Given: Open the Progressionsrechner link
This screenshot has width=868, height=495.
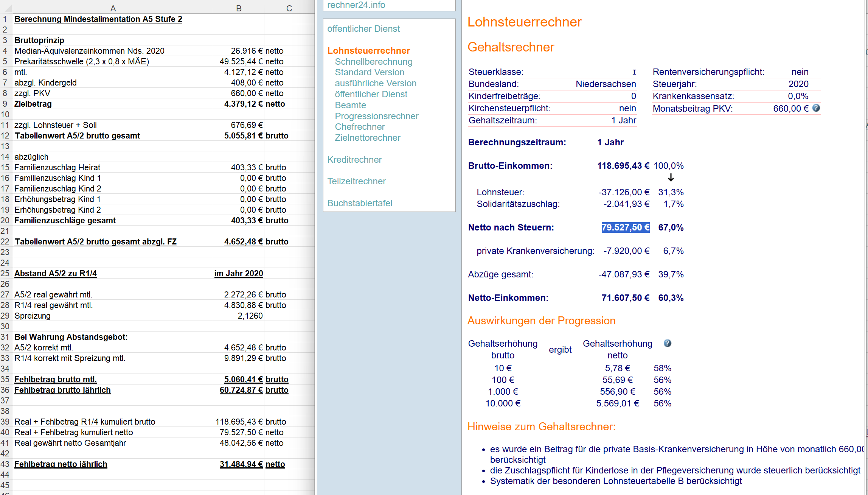Looking at the screenshot, I should (376, 116).
